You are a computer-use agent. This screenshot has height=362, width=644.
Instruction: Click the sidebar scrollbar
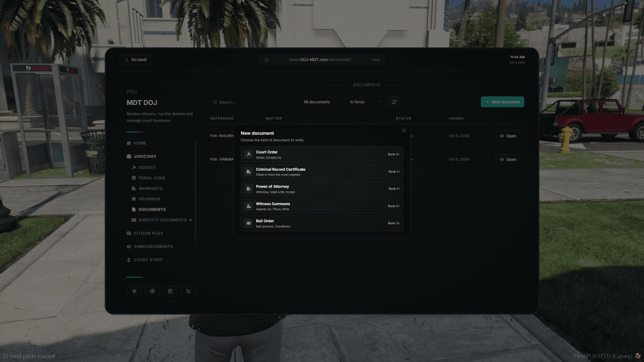(195, 191)
